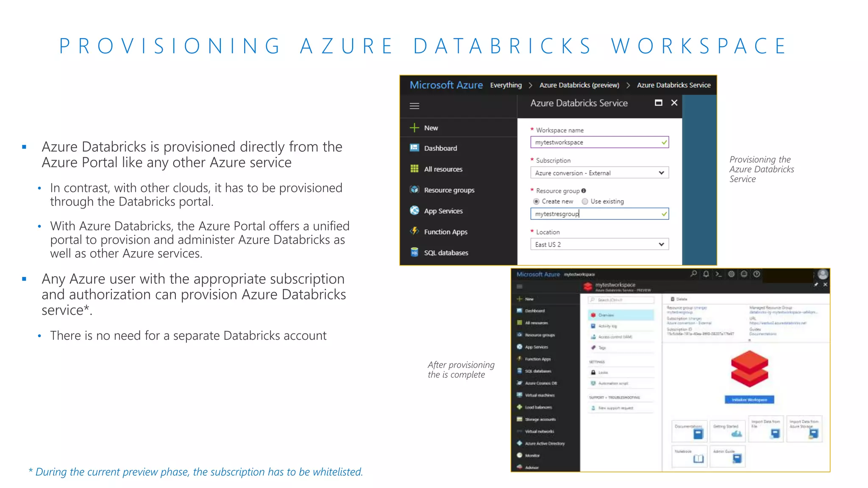The image size is (868, 488).
Task: Click the notifications bell icon
Action: [706, 274]
